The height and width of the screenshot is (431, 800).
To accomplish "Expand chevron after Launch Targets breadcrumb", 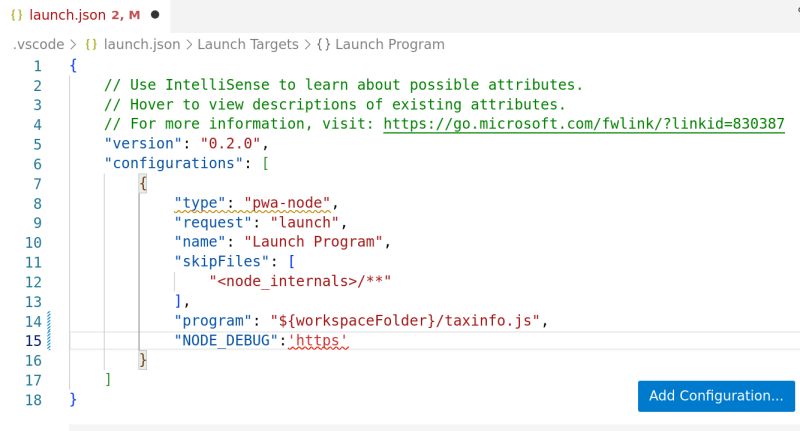I will (x=308, y=45).
